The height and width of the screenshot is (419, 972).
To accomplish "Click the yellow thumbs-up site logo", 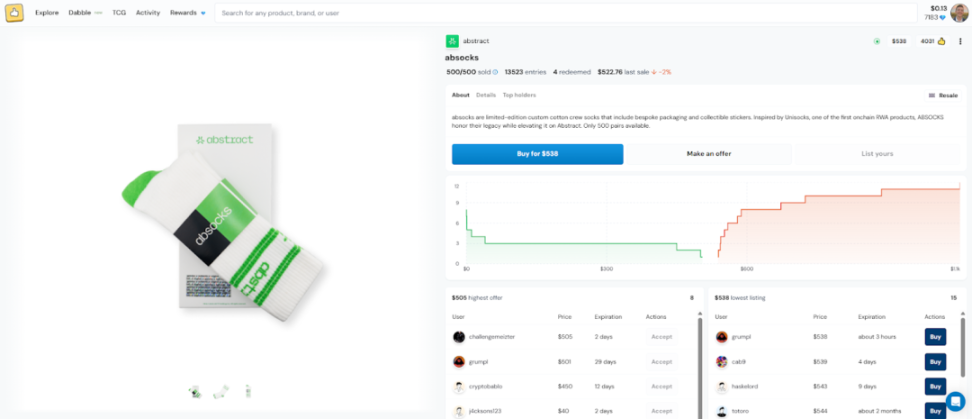I will pyautogui.click(x=14, y=12).
